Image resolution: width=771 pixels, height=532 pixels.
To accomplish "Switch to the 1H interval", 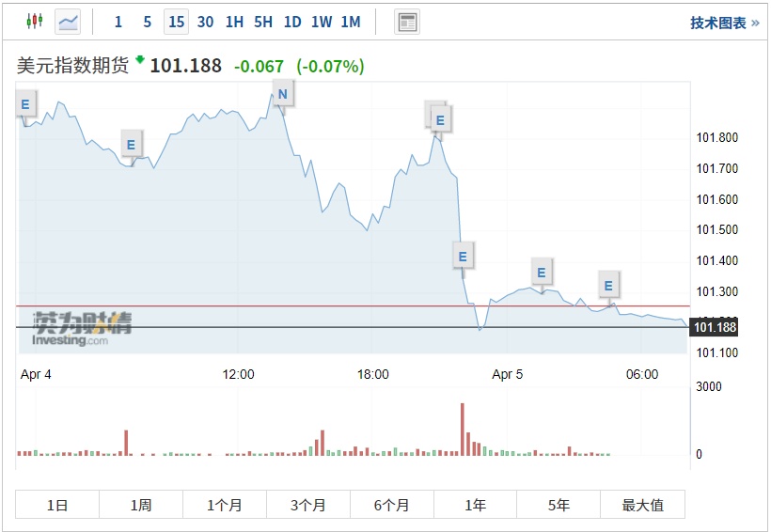I will pyautogui.click(x=234, y=22).
